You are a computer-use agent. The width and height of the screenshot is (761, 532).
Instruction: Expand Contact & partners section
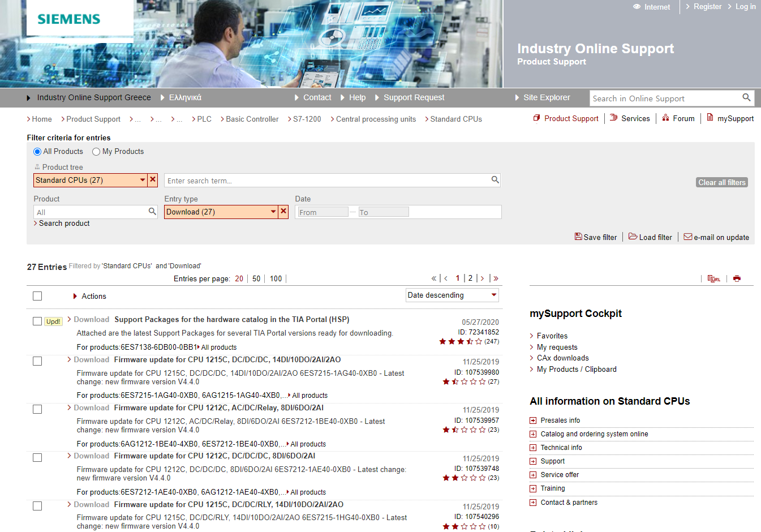(x=533, y=503)
